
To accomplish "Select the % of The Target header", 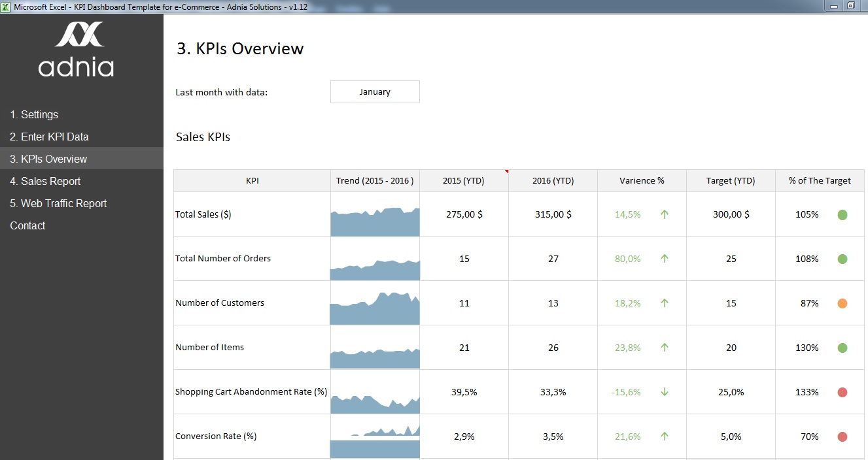I will (820, 181).
